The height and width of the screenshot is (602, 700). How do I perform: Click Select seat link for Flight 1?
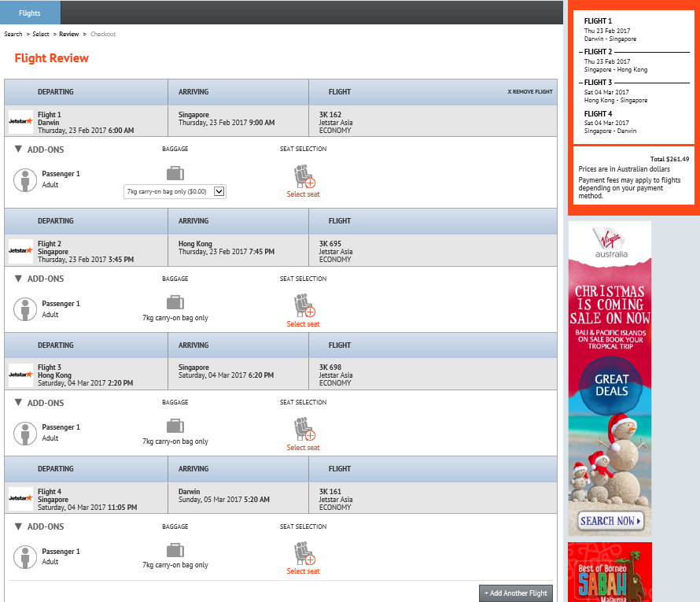[303, 194]
